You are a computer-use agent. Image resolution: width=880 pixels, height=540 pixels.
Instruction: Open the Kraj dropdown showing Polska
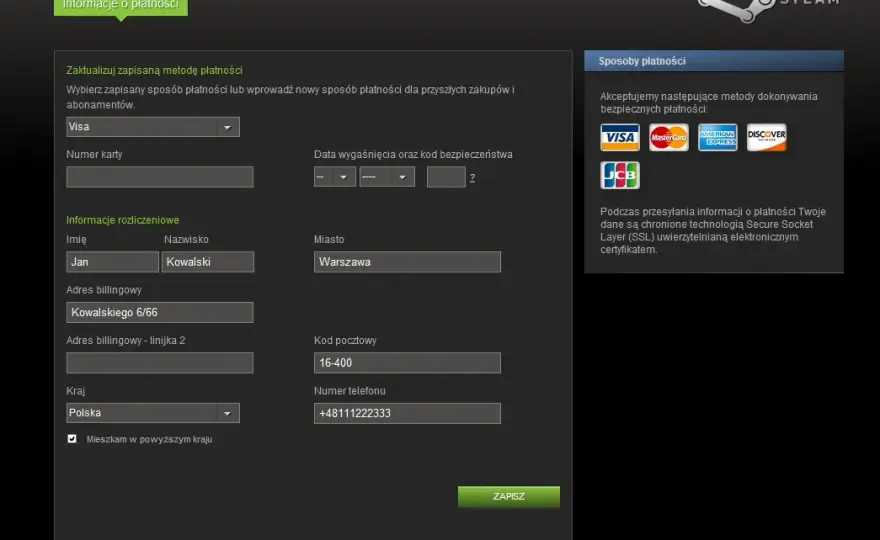(x=153, y=413)
